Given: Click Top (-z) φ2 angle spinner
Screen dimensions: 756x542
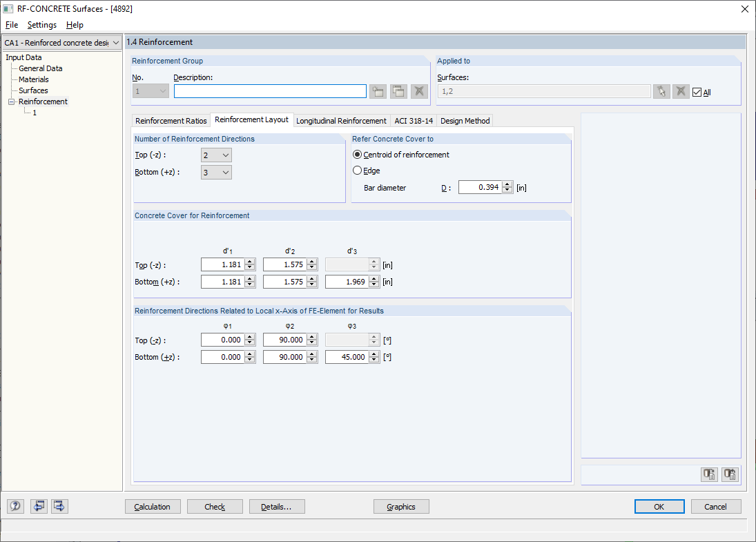Looking at the screenshot, I should [x=312, y=340].
